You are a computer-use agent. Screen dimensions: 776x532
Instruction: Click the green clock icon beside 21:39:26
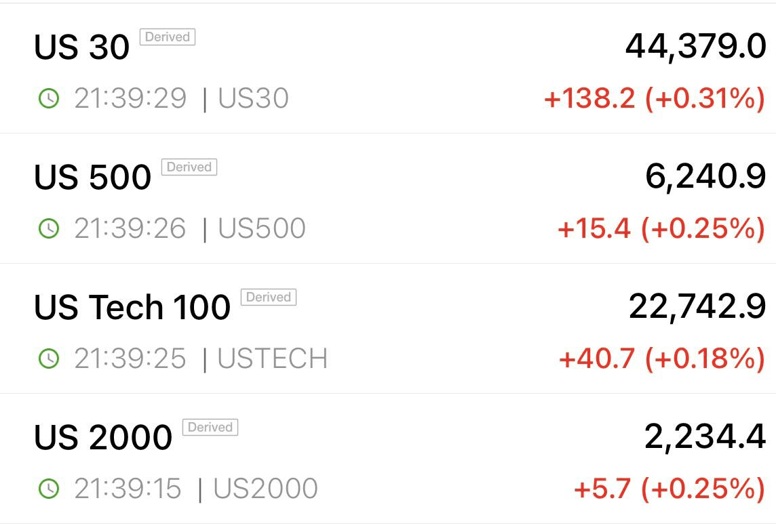tap(49, 228)
